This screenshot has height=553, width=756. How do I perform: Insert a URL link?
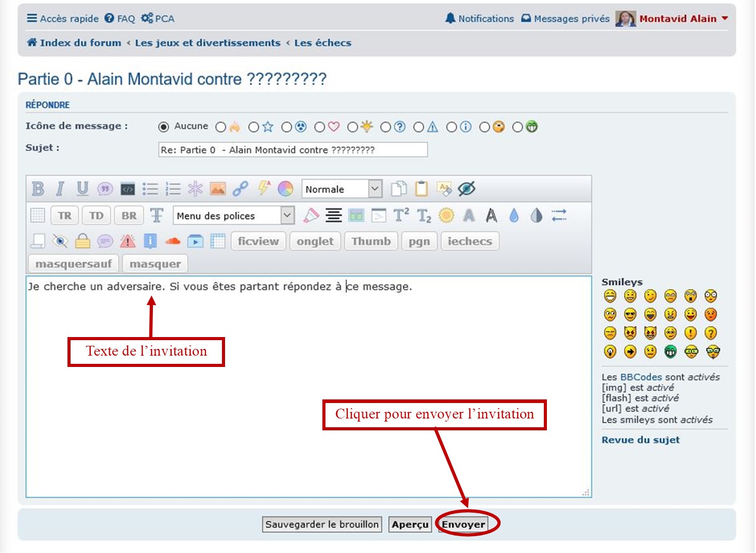tap(240, 189)
